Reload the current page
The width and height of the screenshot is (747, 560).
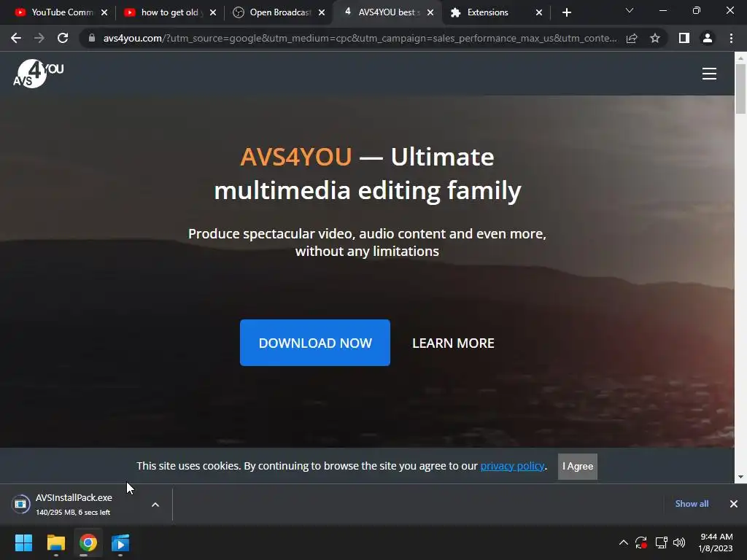(63, 38)
